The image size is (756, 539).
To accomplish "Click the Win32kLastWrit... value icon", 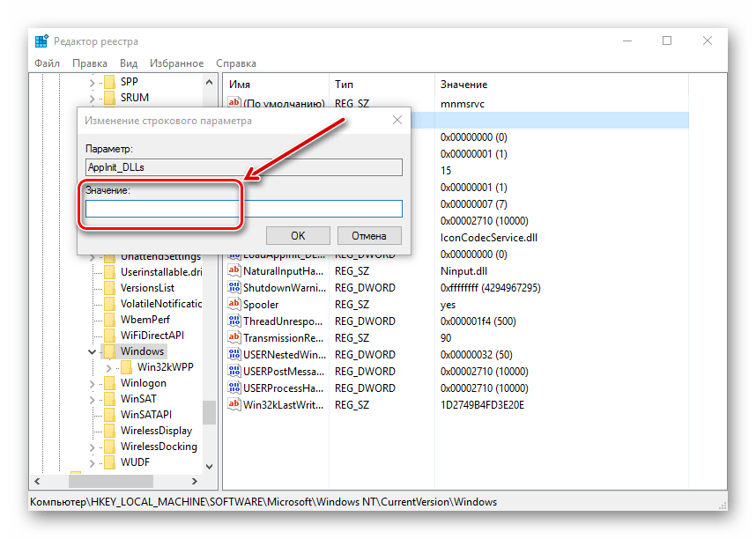I will 234,405.
